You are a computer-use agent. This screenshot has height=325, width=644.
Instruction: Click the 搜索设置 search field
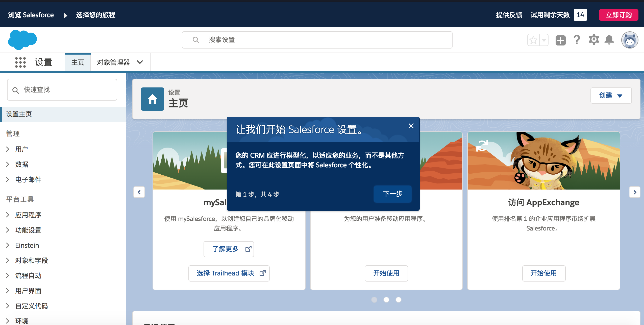pos(317,40)
